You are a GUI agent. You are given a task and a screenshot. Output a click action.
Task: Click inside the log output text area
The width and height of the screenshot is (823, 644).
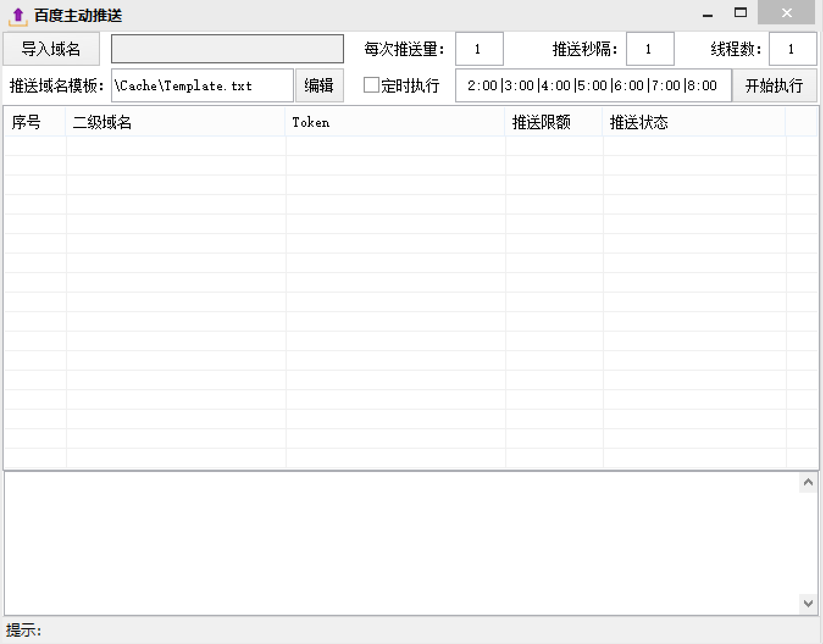click(x=402, y=543)
